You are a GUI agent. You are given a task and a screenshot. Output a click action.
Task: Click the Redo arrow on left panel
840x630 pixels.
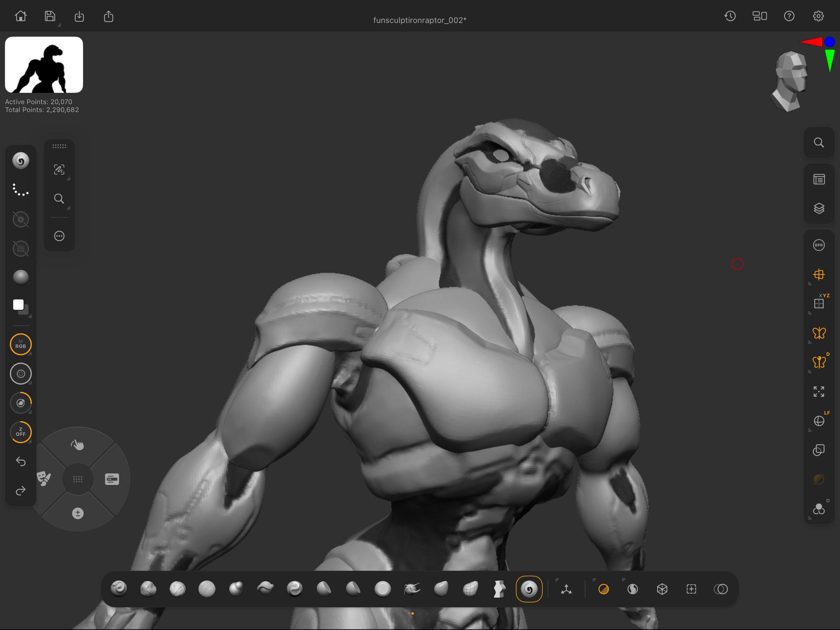(21, 491)
